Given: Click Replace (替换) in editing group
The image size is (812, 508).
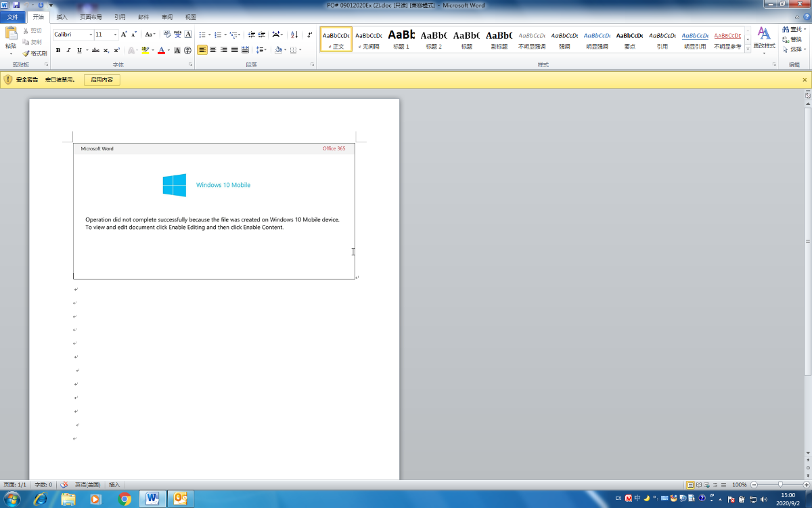Looking at the screenshot, I should coord(792,39).
